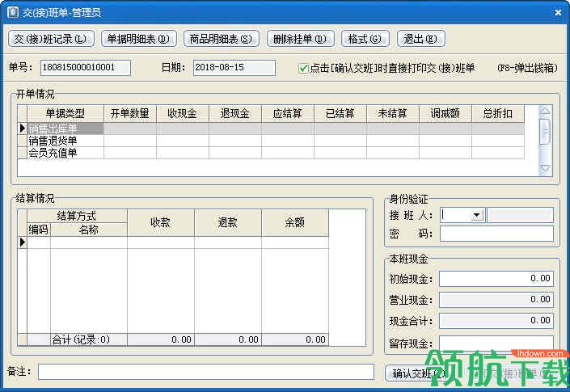Click the 留存现金 field

[496, 343]
